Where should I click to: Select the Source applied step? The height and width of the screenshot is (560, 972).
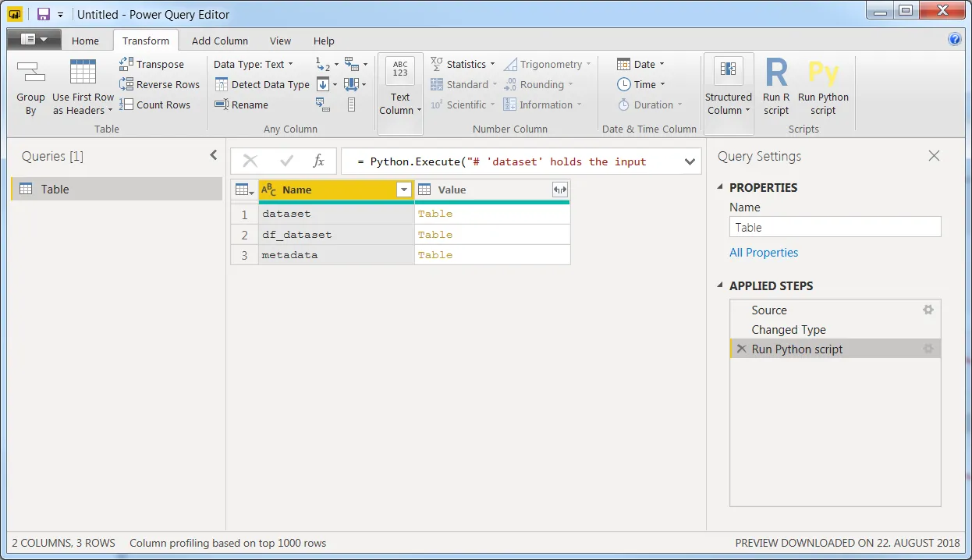(835, 310)
